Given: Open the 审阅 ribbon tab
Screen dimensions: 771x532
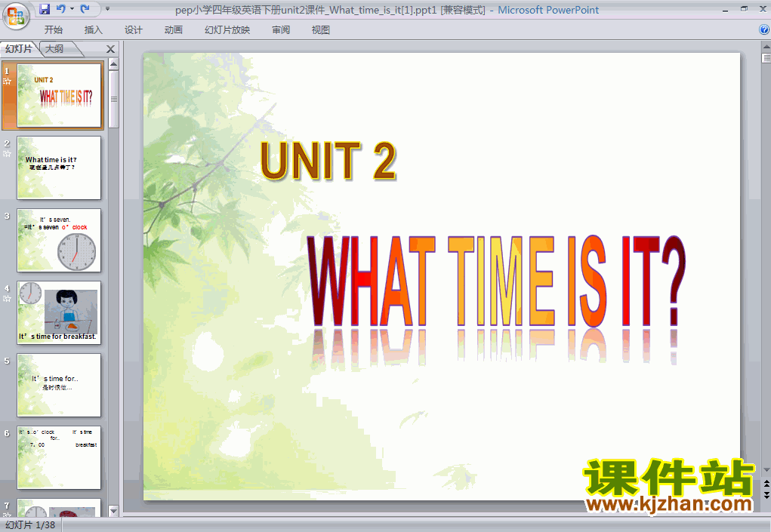Looking at the screenshot, I should 281,30.
